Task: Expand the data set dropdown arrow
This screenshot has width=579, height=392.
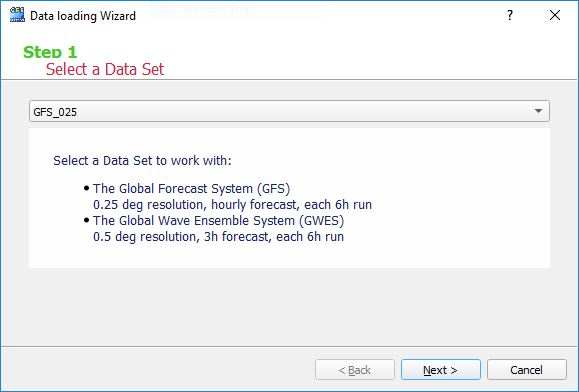Action: [x=538, y=111]
